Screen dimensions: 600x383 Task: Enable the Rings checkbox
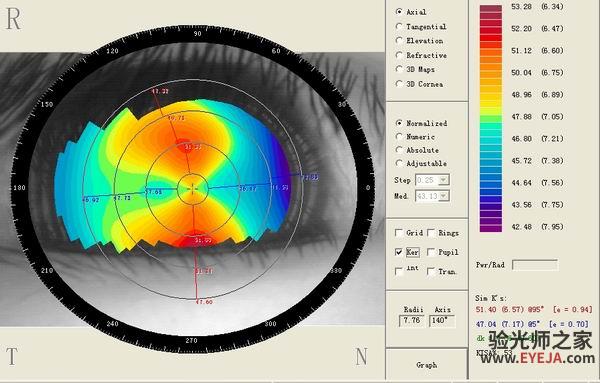click(x=431, y=233)
